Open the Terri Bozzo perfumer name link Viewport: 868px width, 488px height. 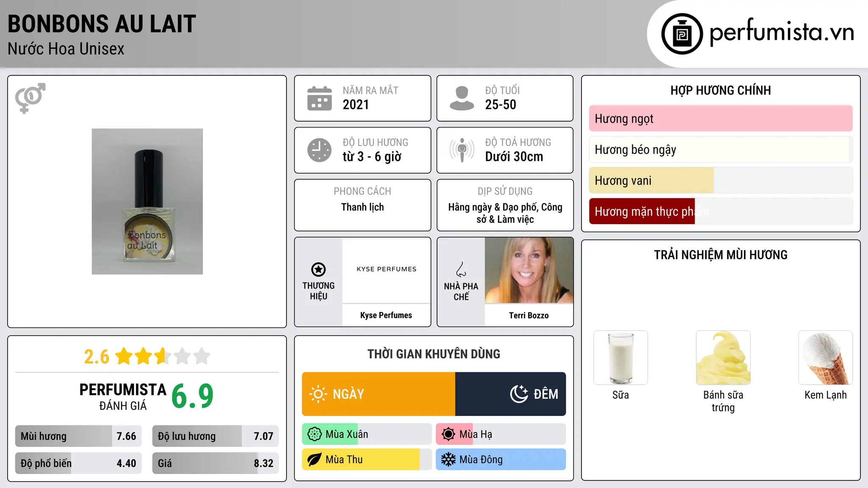[x=529, y=315]
